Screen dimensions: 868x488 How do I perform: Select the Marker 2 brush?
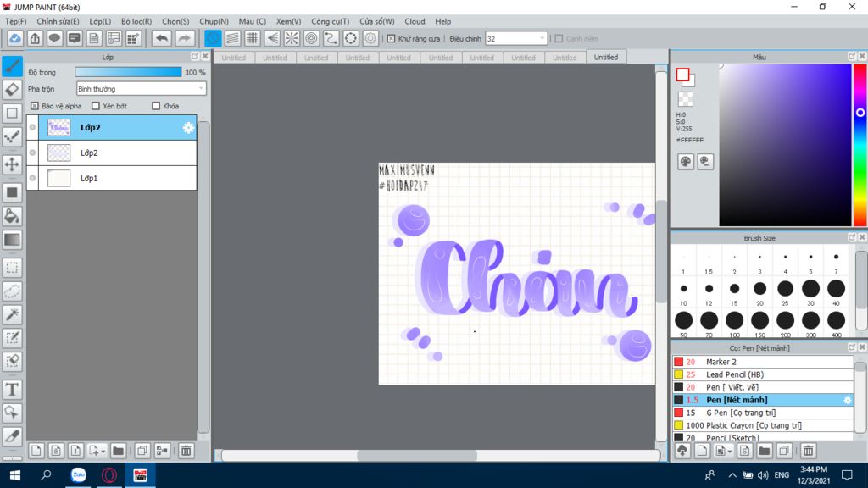pos(763,362)
